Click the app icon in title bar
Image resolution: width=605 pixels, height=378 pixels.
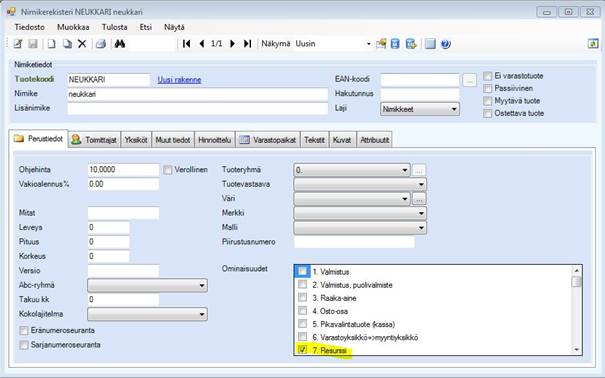click(x=11, y=11)
